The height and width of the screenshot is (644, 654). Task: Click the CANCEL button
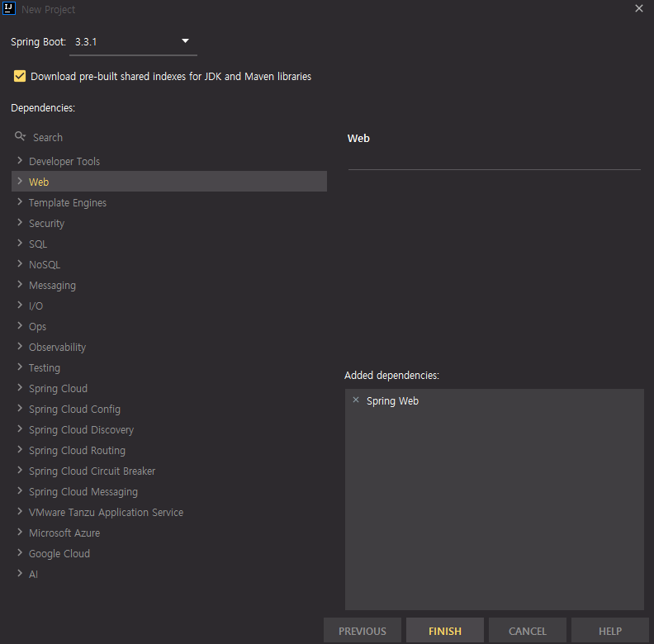tap(527, 631)
